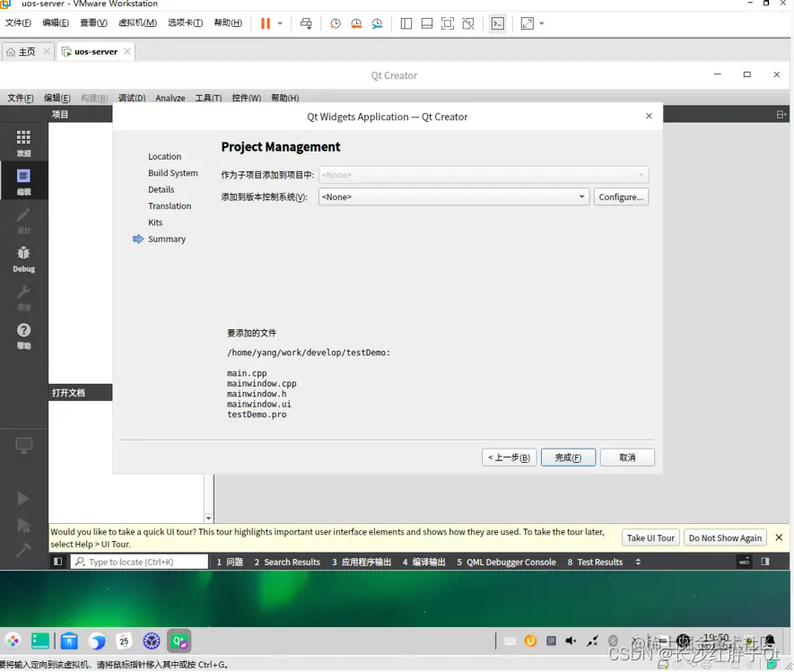Viewport: 794px width, 672px height.
Task: Open Help mode question mark icon
Action: click(x=23, y=336)
